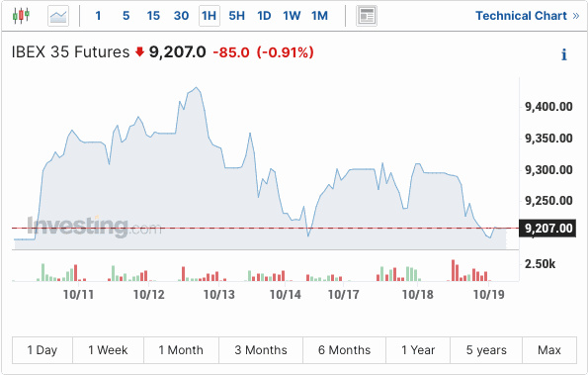Click the blue info icon
The width and height of the screenshot is (588, 375).
click(x=564, y=54)
